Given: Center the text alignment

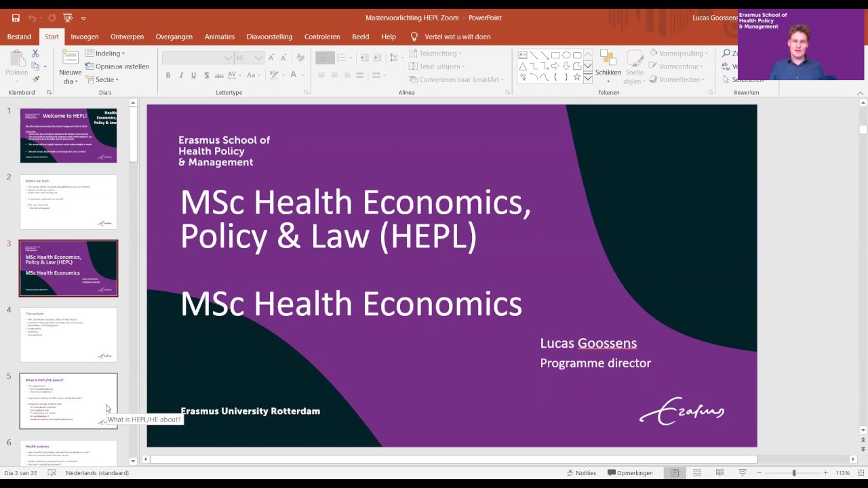Looking at the screenshot, I should 334,75.
